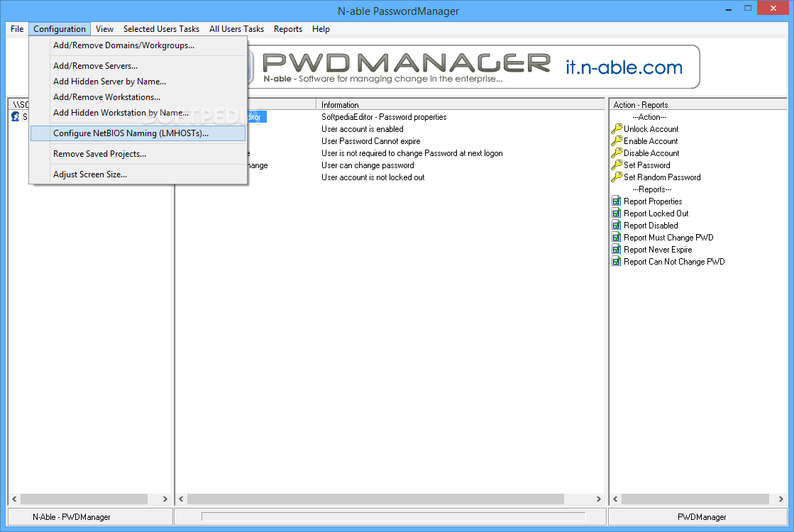This screenshot has height=532, width=794.
Task: Select 'not required to change Password' row
Action: coord(412,153)
